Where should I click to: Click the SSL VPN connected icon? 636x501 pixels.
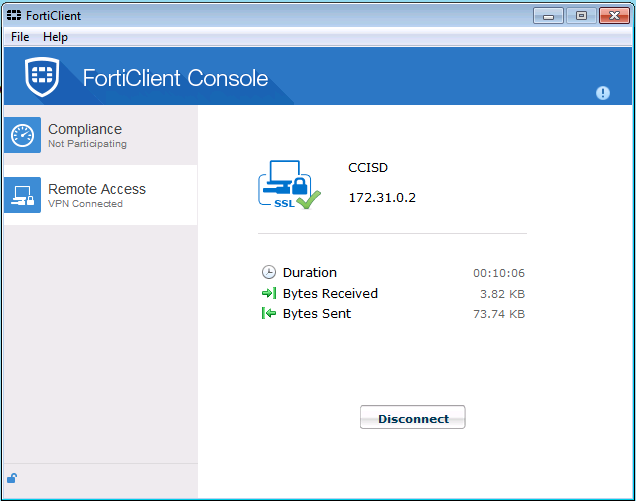pos(289,185)
